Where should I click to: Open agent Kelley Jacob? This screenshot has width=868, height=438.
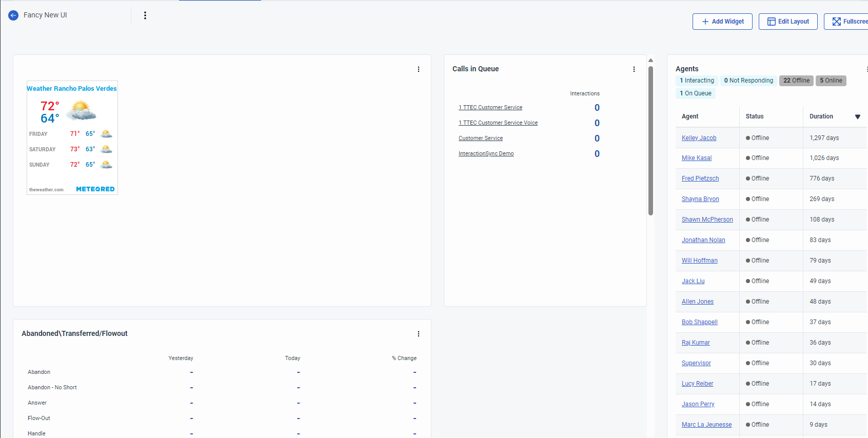[699, 138]
